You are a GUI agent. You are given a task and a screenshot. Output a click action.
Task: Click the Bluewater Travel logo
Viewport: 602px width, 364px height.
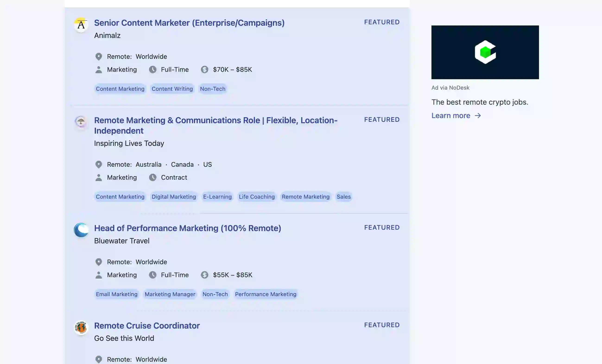(x=81, y=230)
